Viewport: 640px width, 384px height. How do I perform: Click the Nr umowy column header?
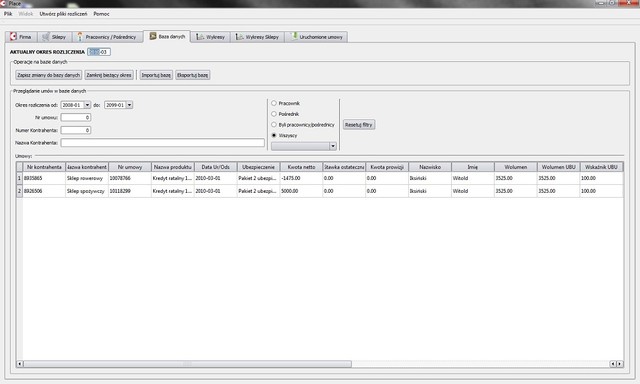point(130,167)
